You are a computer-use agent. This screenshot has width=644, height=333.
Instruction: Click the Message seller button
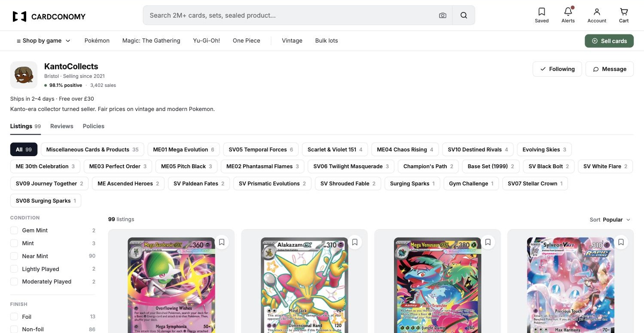coord(610,69)
